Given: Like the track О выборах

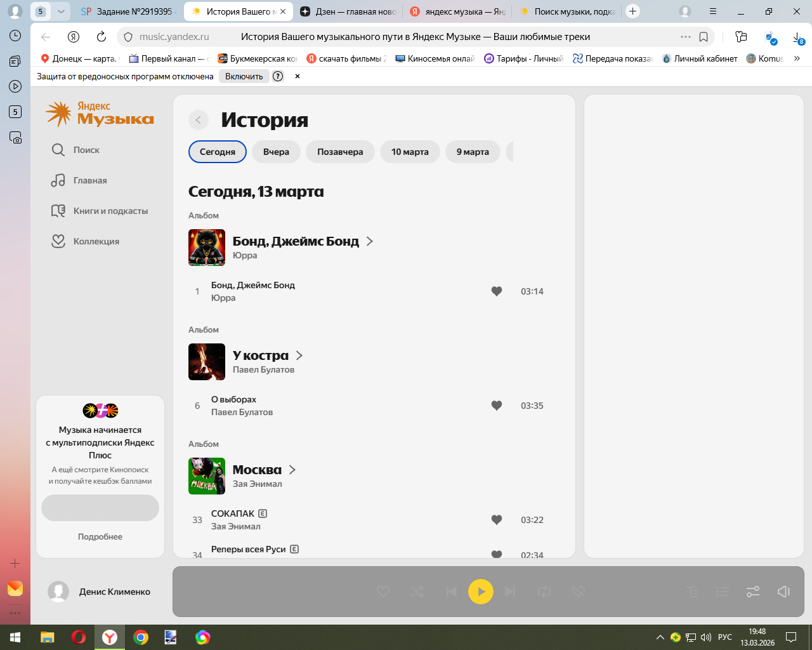Looking at the screenshot, I should [497, 406].
